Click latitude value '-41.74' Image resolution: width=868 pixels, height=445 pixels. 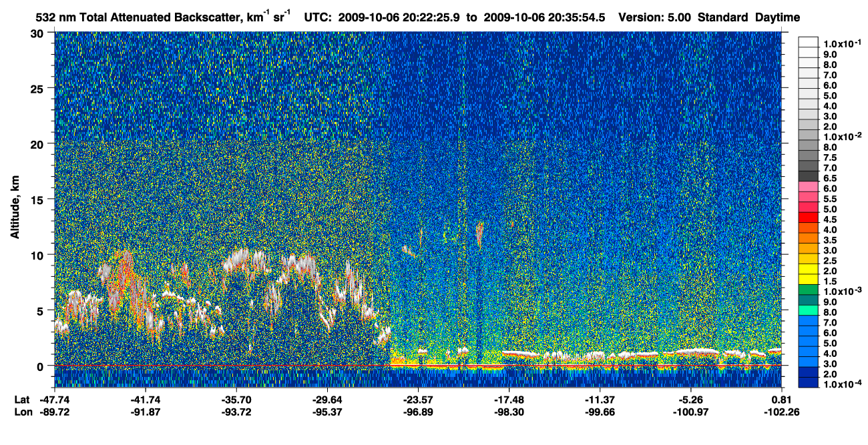(146, 400)
